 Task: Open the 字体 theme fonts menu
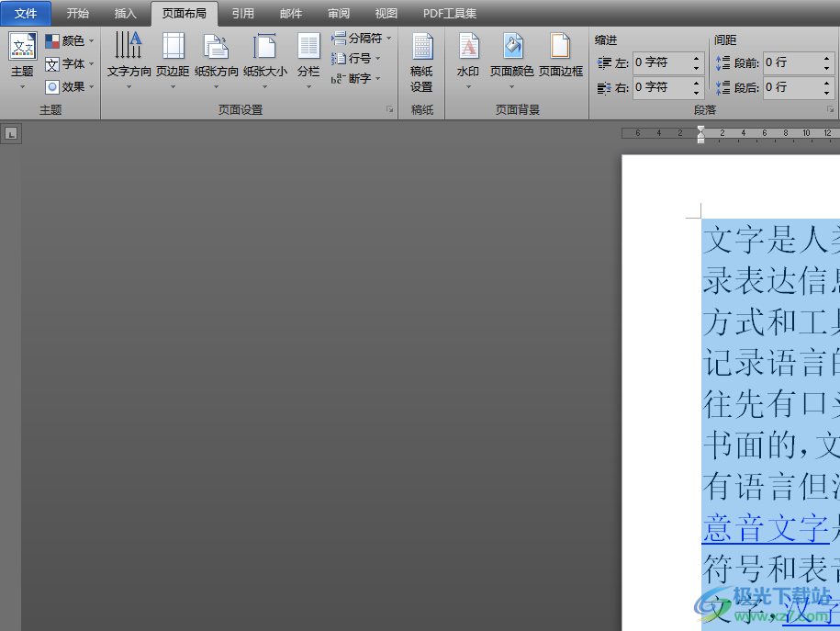[x=69, y=63]
